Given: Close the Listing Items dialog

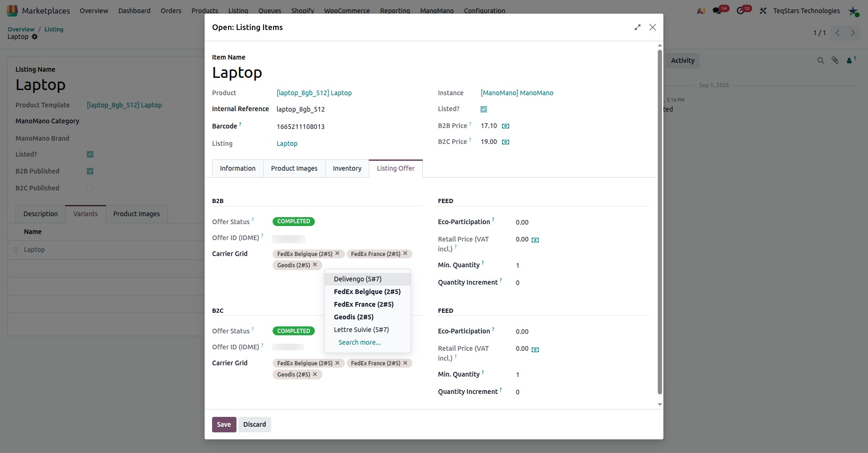Looking at the screenshot, I should [x=653, y=27].
